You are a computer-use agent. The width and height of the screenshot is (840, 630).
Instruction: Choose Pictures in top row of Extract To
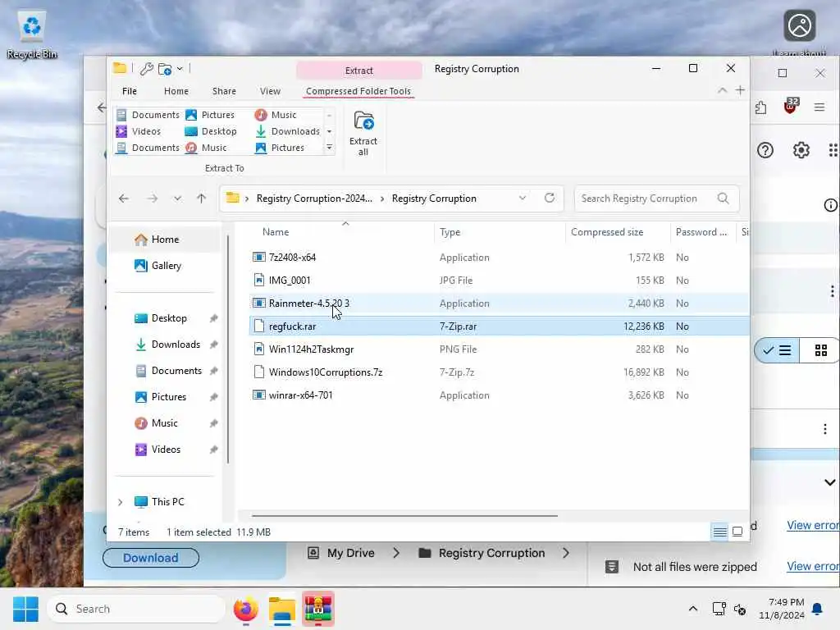(210, 115)
